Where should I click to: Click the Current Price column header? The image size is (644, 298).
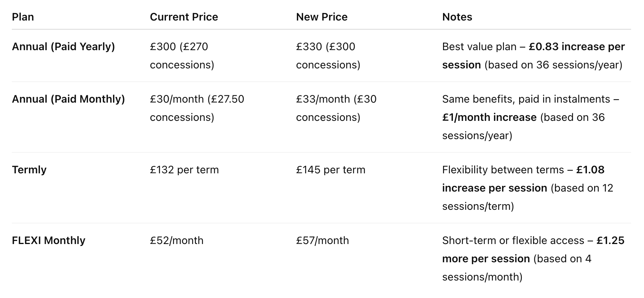184,17
